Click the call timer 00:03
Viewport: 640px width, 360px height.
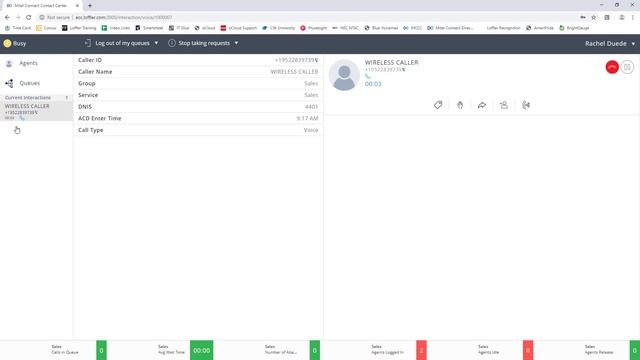pyautogui.click(x=373, y=84)
